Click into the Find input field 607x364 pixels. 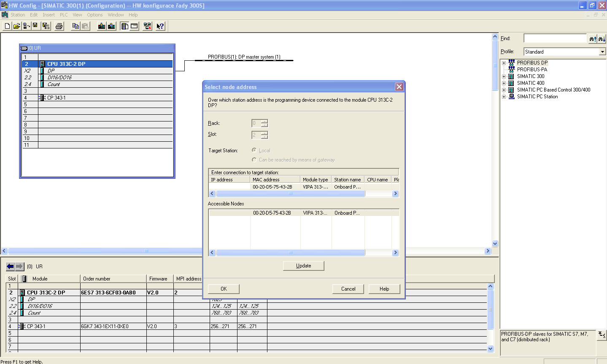[x=555, y=38]
